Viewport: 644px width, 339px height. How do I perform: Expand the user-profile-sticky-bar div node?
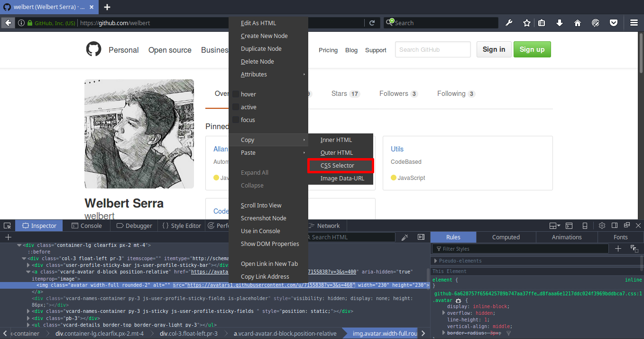pyautogui.click(x=28, y=265)
